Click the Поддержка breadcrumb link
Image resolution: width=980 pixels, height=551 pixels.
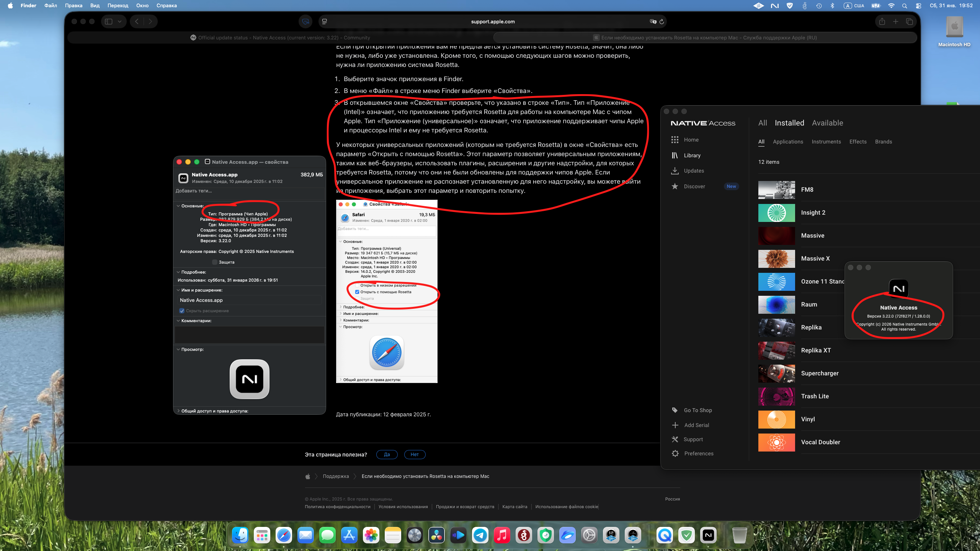(x=336, y=476)
